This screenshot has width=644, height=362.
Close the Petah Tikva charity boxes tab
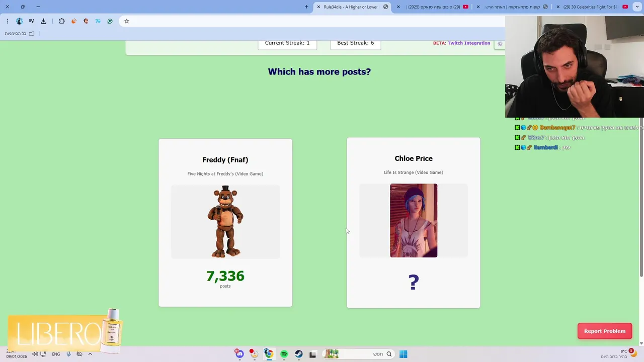(478, 7)
